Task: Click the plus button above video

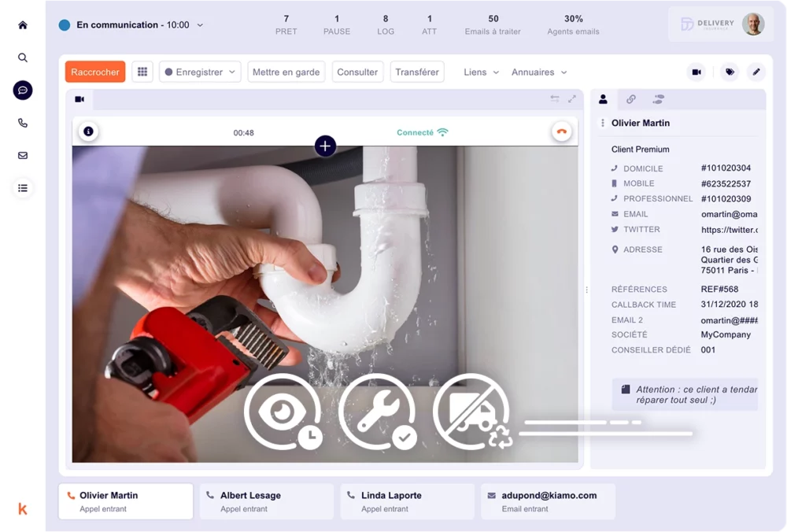Action: pyautogui.click(x=325, y=146)
